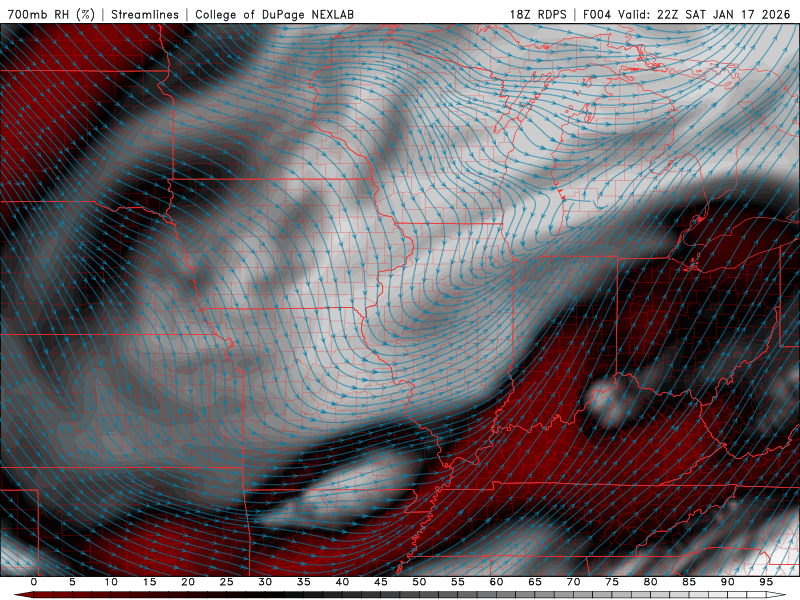Click the "F004" forecast hour text
This screenshot has width=800, height=600.
click(x=597, y=14)
